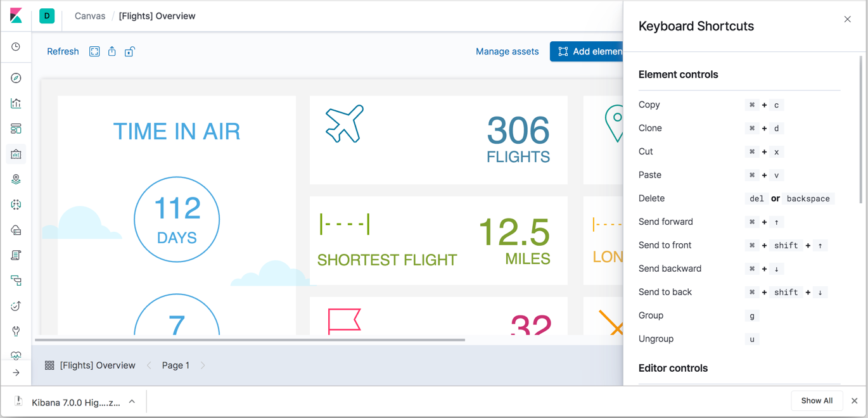Open the share workpad menu
Image resolution: width=868 pixels, height=418 pixels.
(112, 51)
